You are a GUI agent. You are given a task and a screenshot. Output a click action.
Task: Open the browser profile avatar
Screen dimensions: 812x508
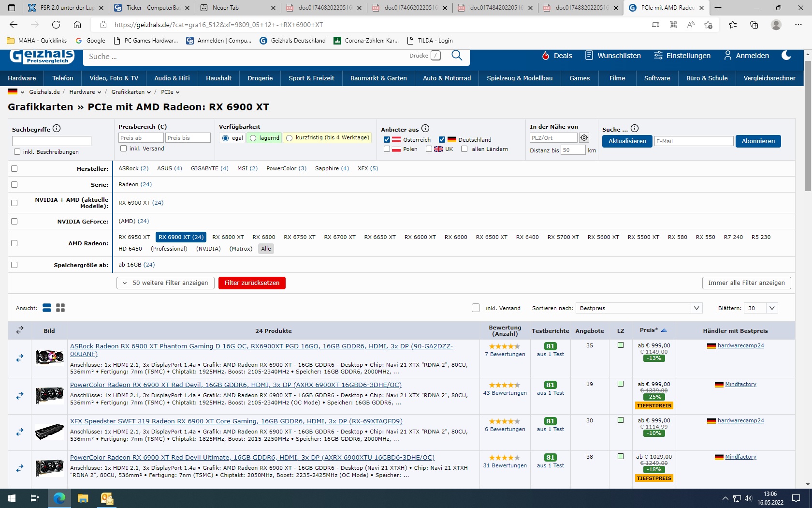tap(776, 25)
